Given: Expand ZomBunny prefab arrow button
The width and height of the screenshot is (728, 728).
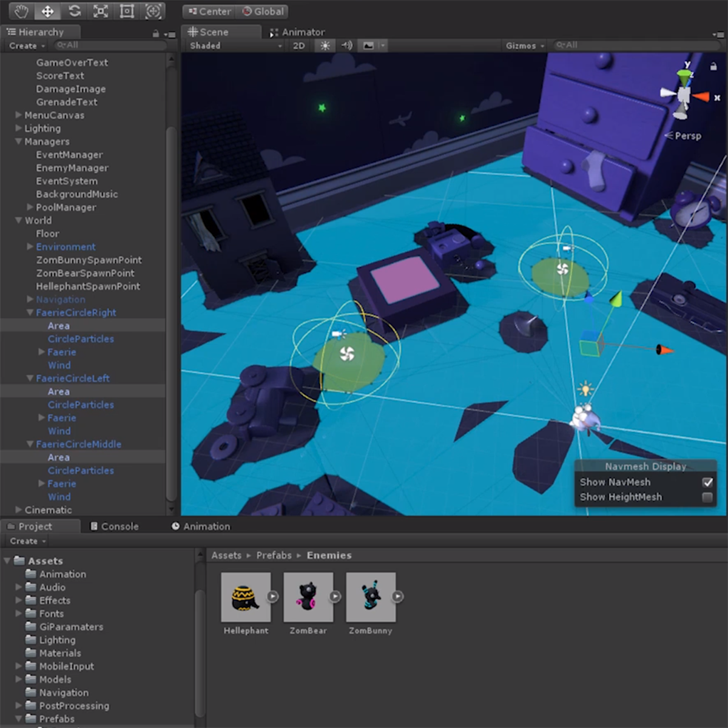Looking at the screenshot, I should tap(397, 596).
